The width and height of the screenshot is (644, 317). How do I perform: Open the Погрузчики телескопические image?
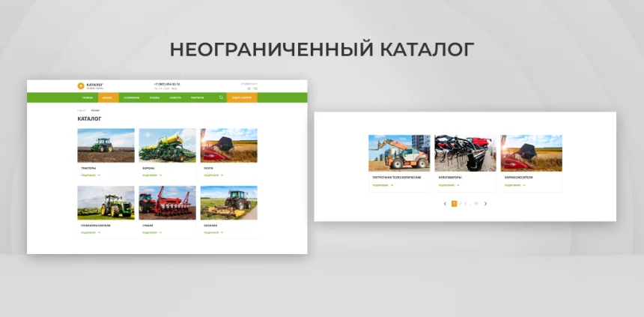tap(399, 154)
